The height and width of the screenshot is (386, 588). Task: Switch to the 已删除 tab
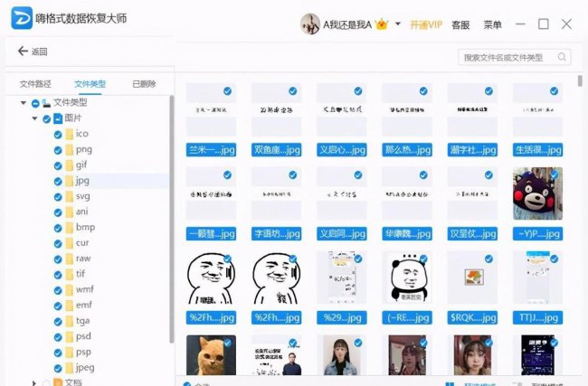pyautogui.click(x=144, y=84)
